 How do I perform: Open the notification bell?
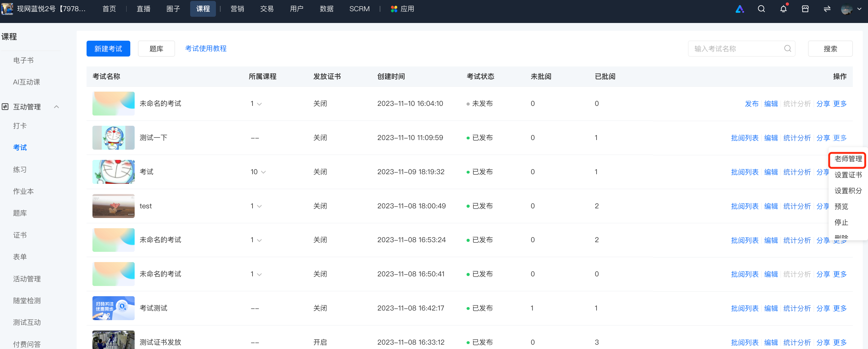pyautogui.click(x=783, y=9)
